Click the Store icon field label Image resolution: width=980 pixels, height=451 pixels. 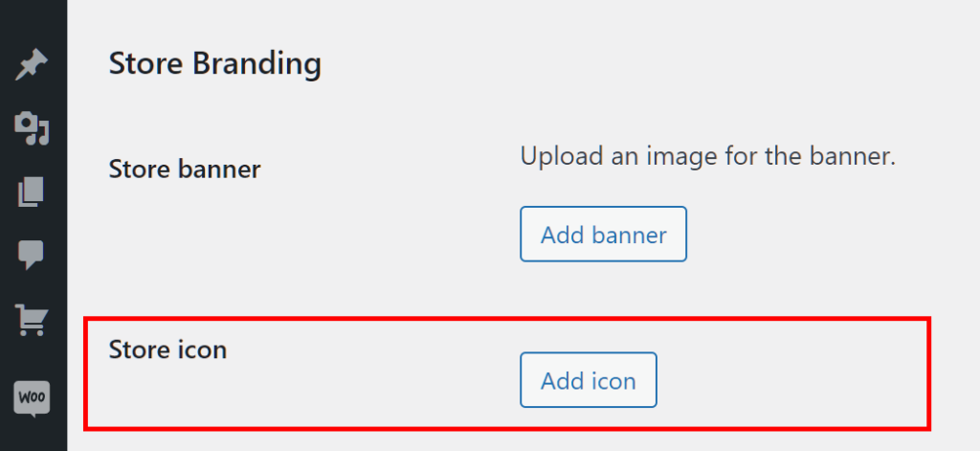point(167,350)
